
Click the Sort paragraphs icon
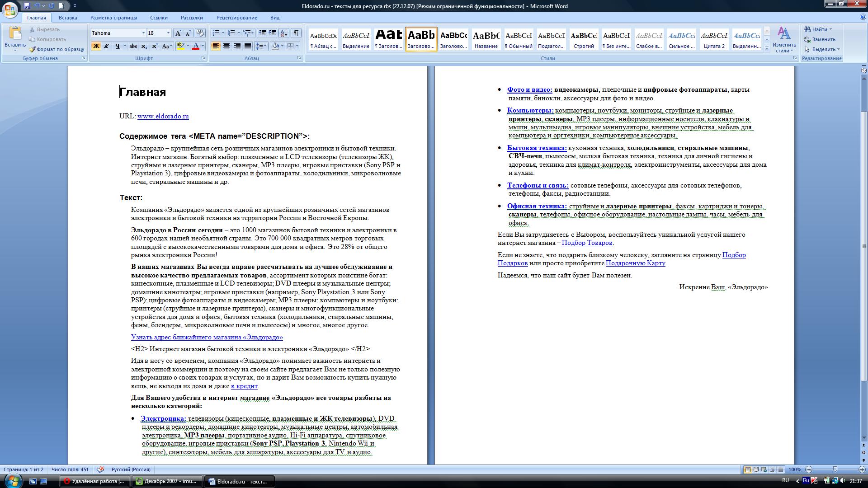pos(284,33)
